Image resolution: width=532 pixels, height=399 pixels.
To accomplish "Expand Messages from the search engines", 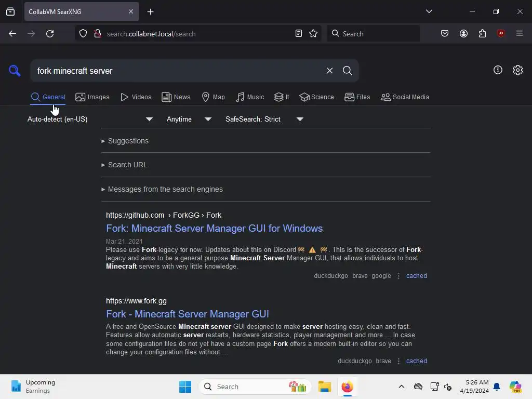I will pyautogui.click(x=165, y=189).
